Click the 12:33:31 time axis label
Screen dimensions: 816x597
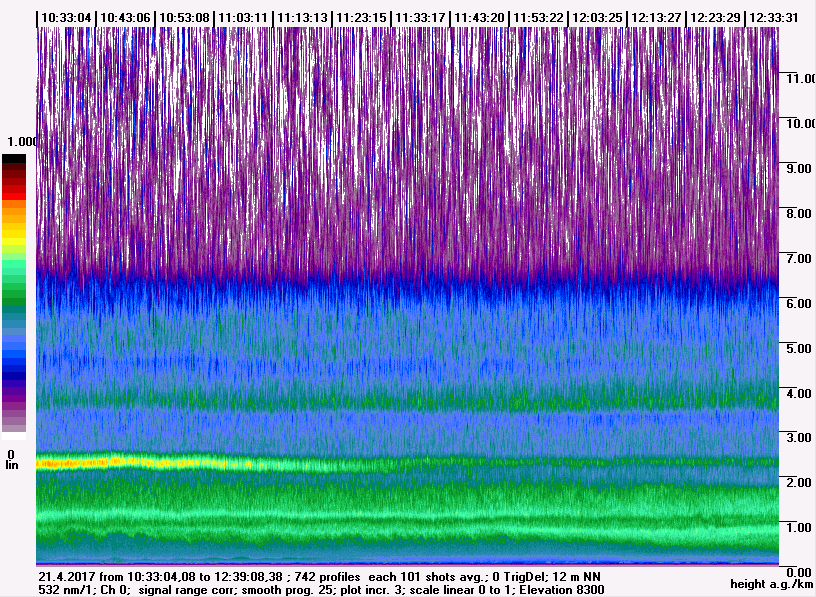point(774,18)
